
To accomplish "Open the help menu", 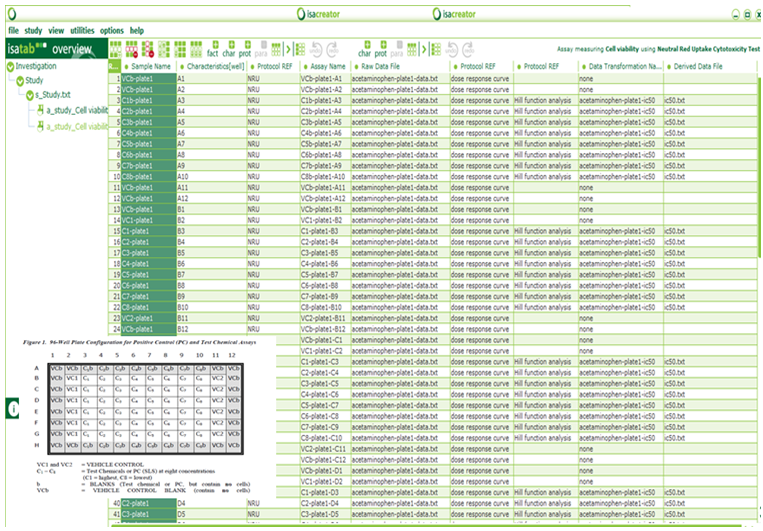I will [x=136, y=31].
